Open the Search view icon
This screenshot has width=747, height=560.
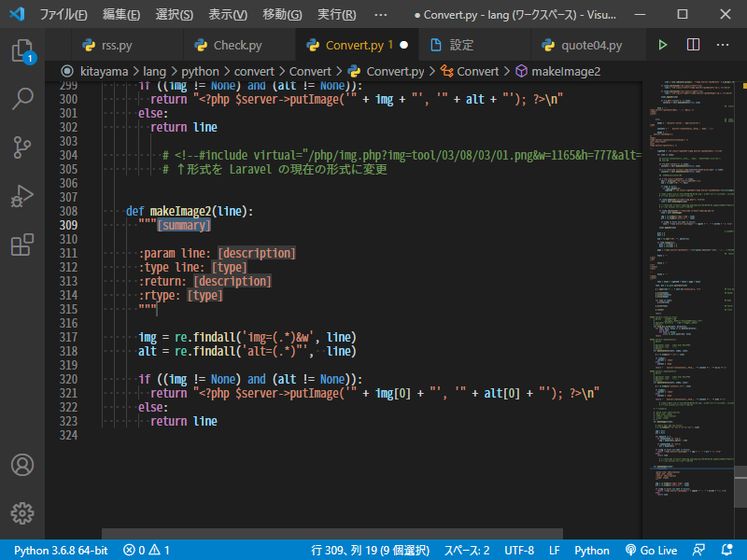(x=22, y=98)
